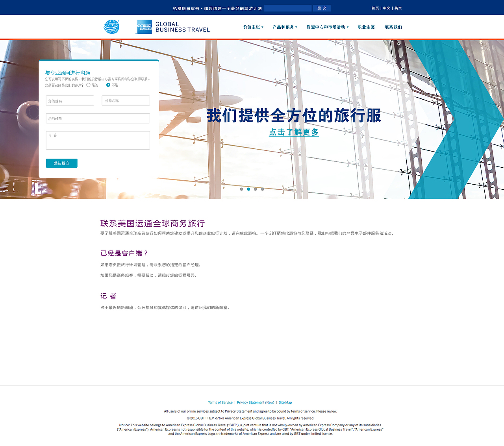Viewport: 504px width, 446px height.
Task: Open Site Map footer link
Action: point(285,402)
